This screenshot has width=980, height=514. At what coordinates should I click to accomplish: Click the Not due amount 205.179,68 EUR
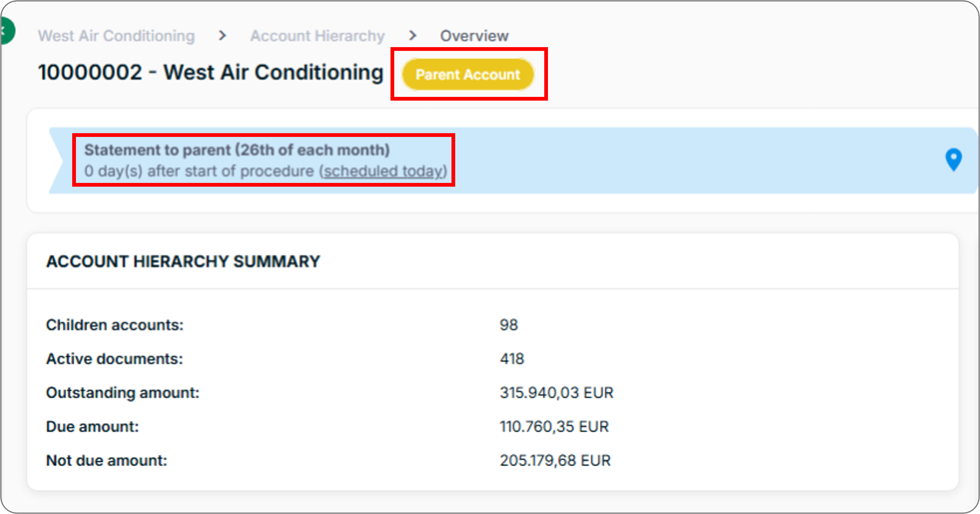(x=555, y=461)
